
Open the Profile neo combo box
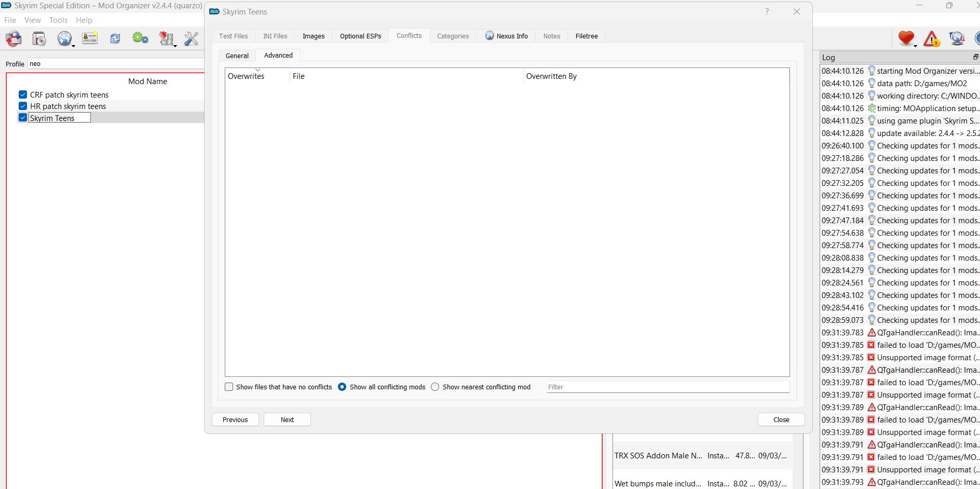(x=116, y=64)
